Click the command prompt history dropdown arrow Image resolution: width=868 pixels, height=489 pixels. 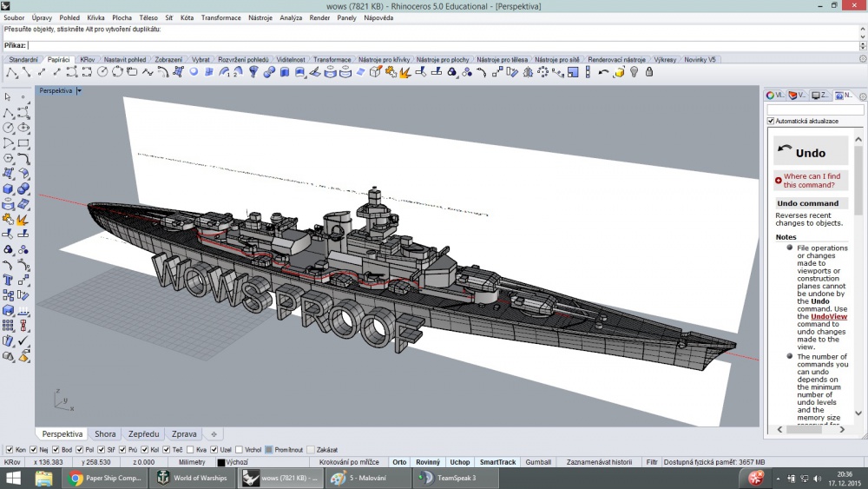[x=863, y=46]
